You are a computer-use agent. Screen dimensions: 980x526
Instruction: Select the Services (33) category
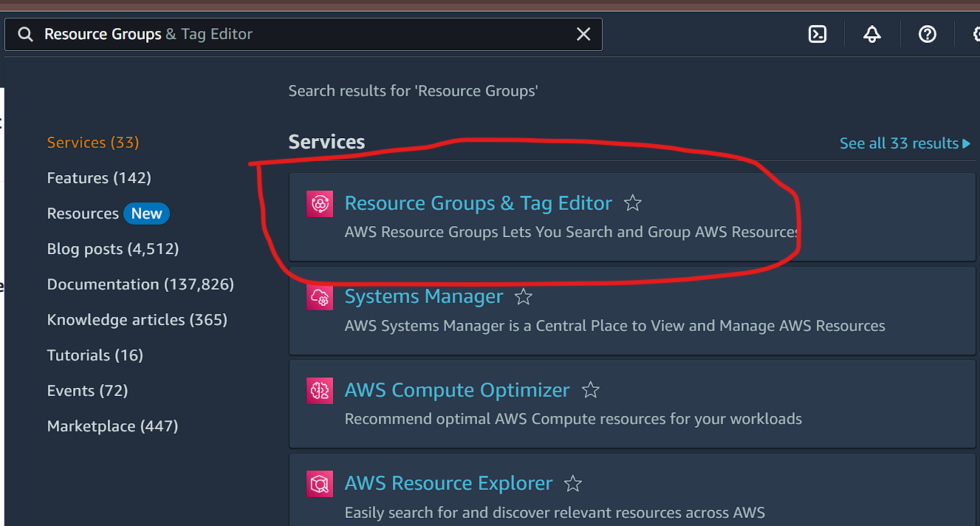click(93, 143)
